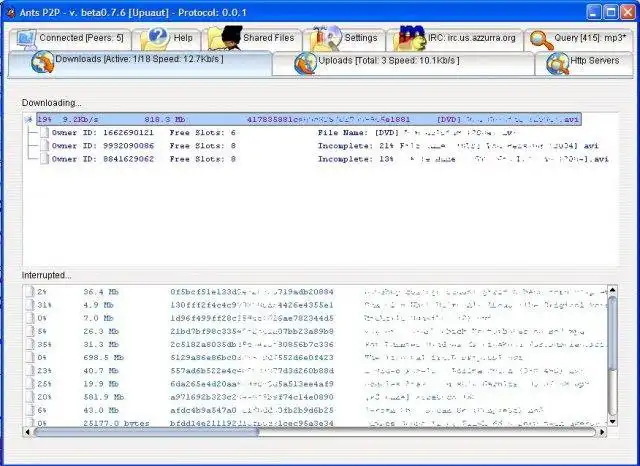
Task: Click the file icon beside Owner ID 1662690121
Action: (44, 133)
